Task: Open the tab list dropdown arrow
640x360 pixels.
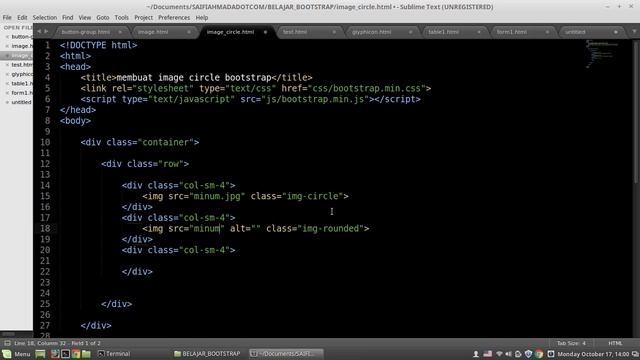Action: click(x=634, y=31)
